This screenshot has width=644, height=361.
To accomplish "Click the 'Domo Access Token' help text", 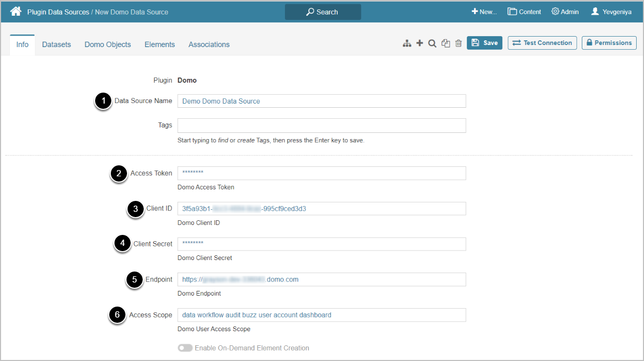I will click(x=206, y=187).
